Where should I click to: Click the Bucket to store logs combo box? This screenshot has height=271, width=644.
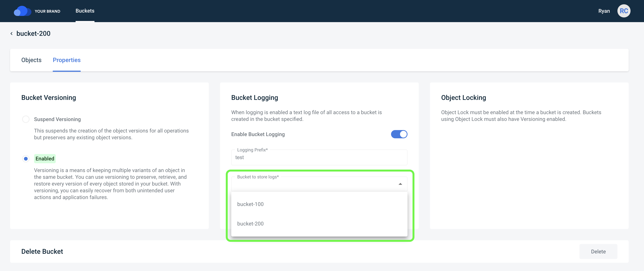pos(319,184)
